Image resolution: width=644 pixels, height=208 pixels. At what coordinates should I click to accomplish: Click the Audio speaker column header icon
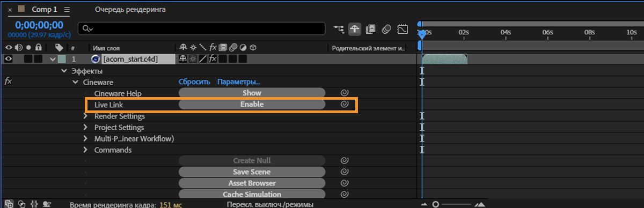tap(19, 47)
